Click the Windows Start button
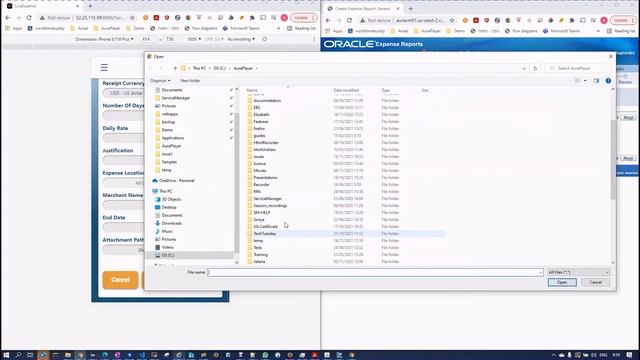 6,355
